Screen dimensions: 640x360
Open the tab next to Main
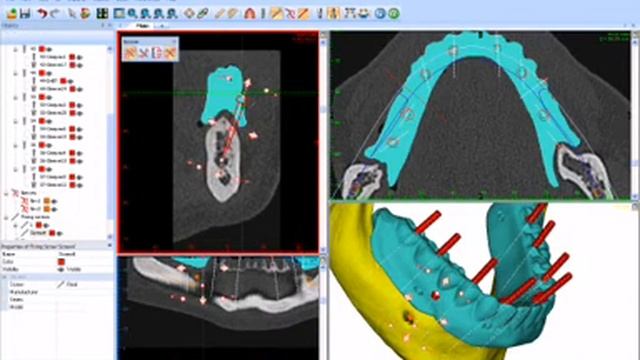(162, 26)
